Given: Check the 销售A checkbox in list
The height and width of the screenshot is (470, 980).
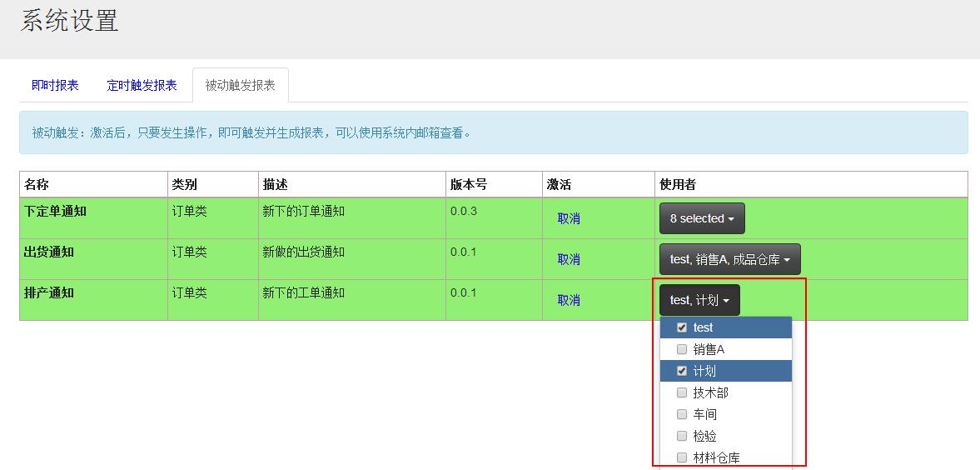Looking at the screenshot, I should click(x=682, y=350).
